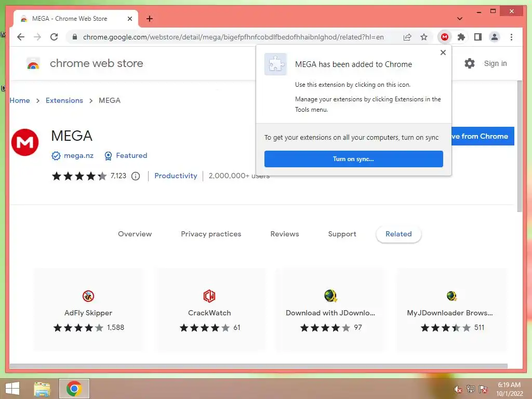Click the CrackWatch icon
Screen dimensions: 532x399
[209, 296]
